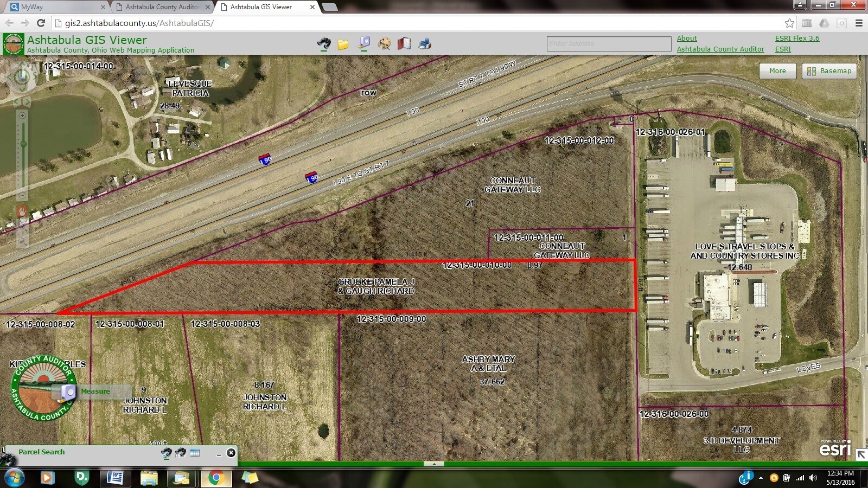The image size is (868, 488).
Task: Toggle the compass navigation control
Action: 22,76
